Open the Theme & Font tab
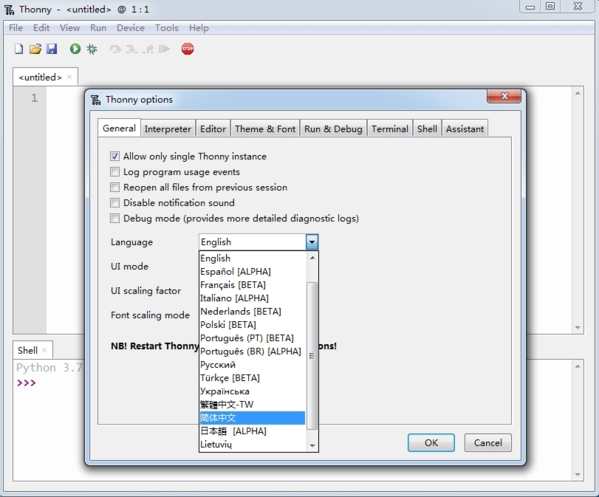This screenshot has width=599, height=497. point(265,129)
